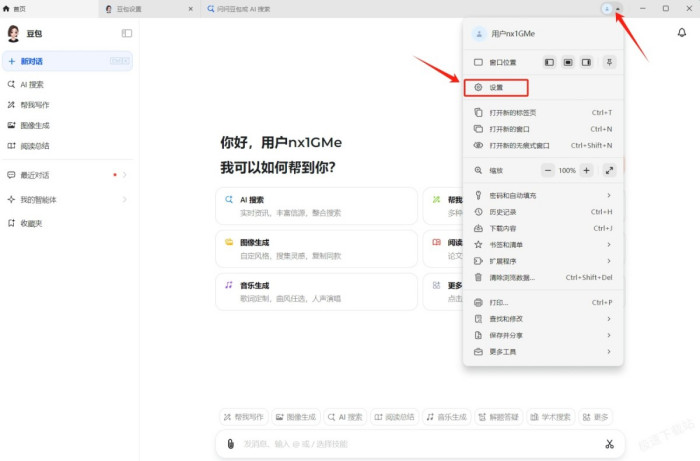The image size is (700, 461).
Task: Open the 图像生成 card in main area
Action: 316,249
